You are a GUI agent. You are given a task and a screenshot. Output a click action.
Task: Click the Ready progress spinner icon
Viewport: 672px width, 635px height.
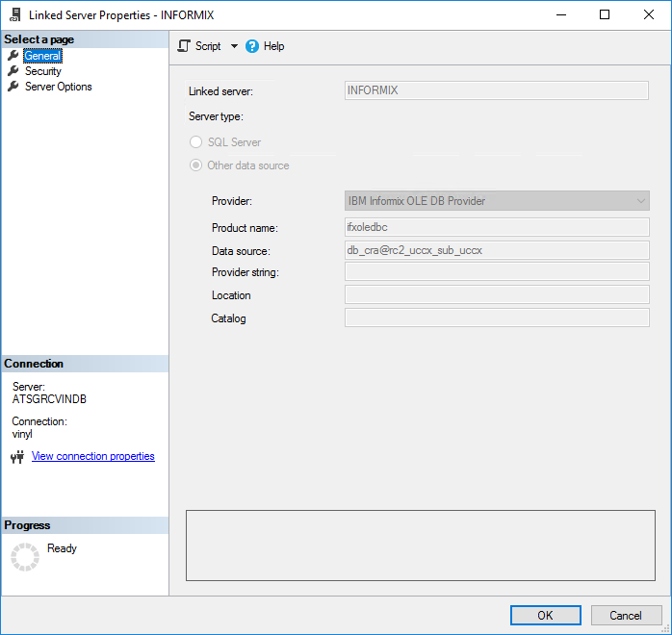pyautogui.click(x=25, y=557)
